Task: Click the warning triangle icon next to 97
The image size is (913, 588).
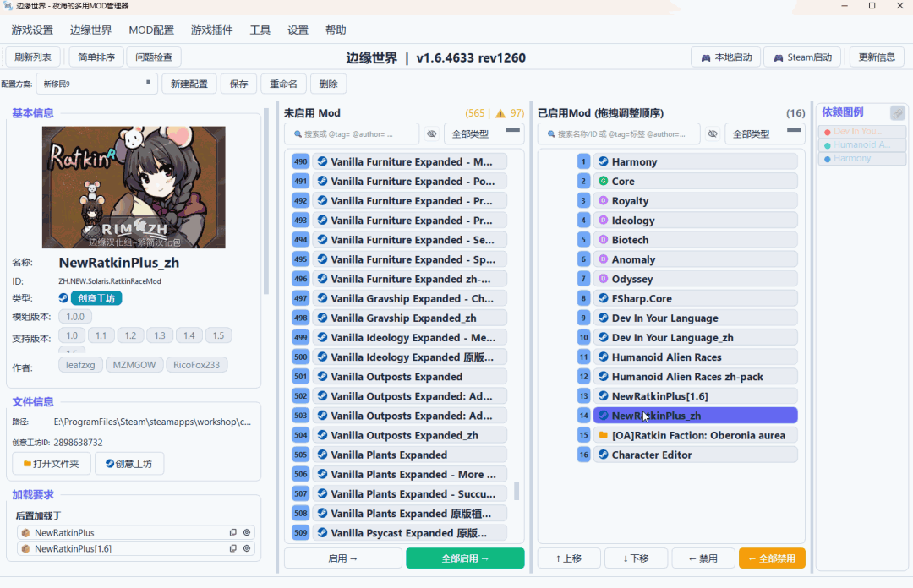Action: click(x=500, y=113)
